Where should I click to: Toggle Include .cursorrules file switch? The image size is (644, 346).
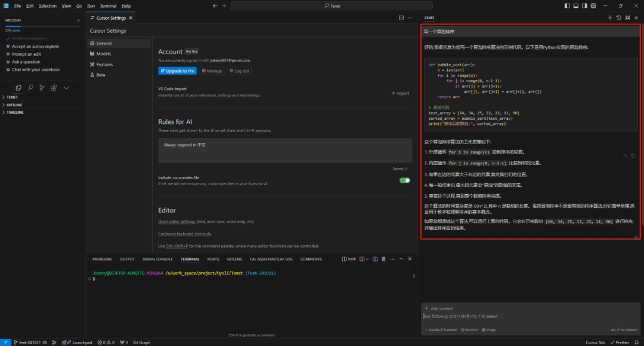404,180
